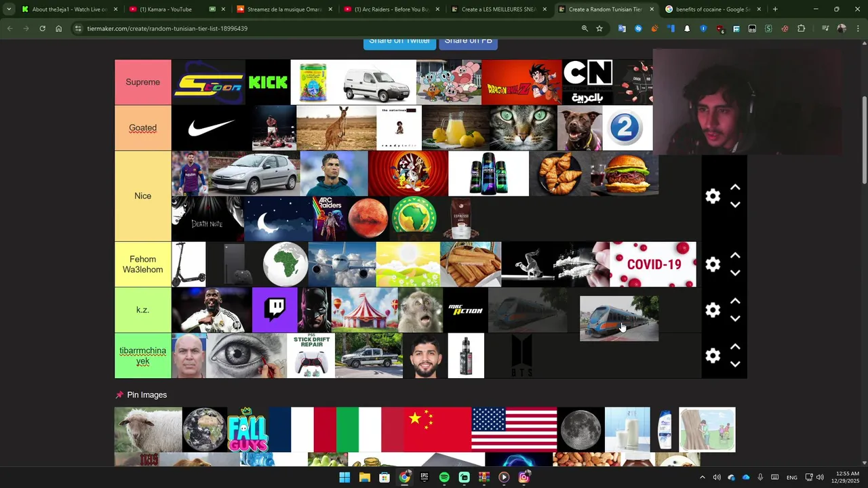This screenshot has width=868, height=488.
Task: Click the tibarrmchinayek tier label
Action: tap(142, 356)
